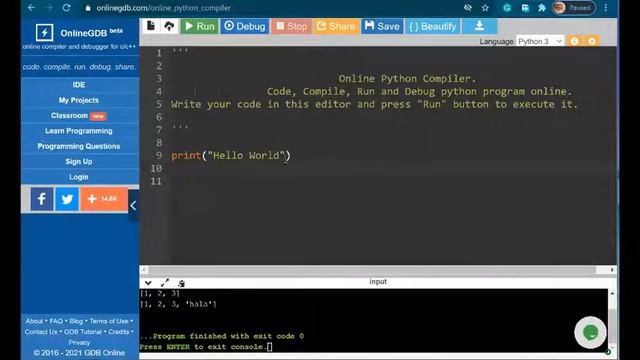Image resolution: width=640 pixels, height=360 pixels.
Task: Click editor line number 9
Action: (x=159, y=156)
